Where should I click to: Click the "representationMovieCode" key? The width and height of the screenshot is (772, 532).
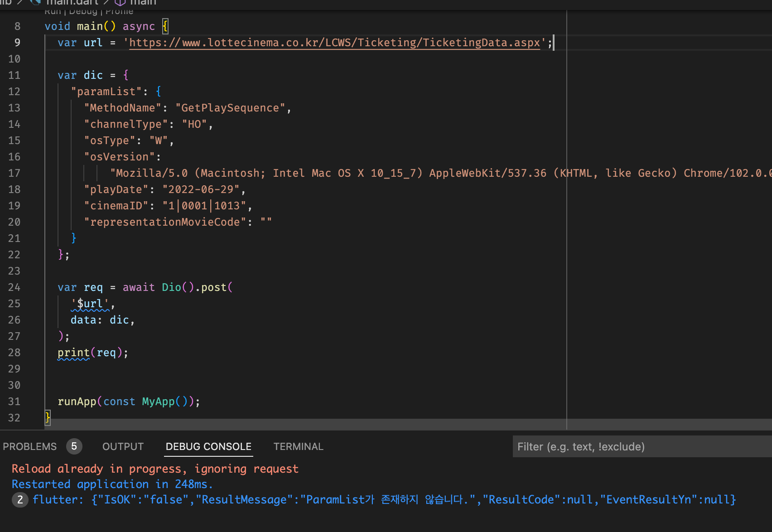(x=165, y=222)
